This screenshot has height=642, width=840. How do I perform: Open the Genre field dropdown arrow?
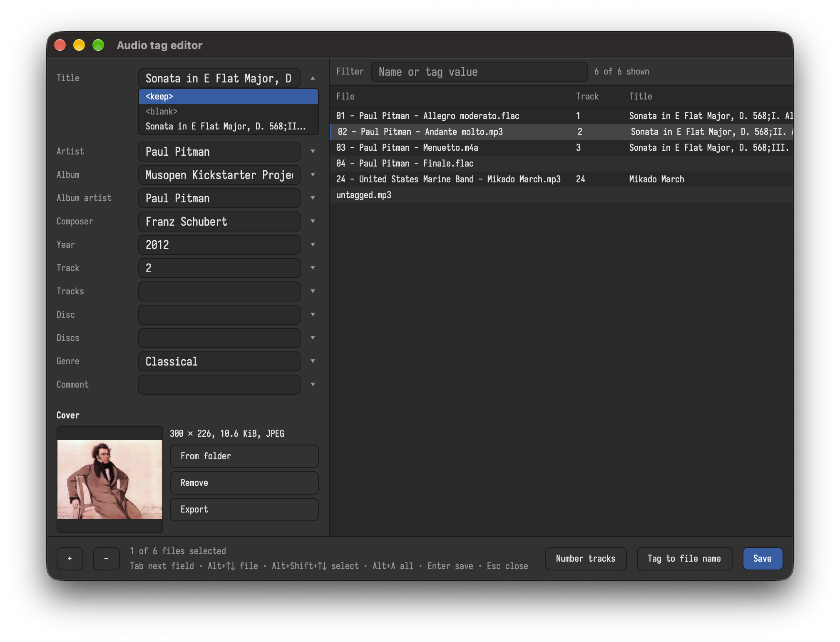click(x=313, y=361)
